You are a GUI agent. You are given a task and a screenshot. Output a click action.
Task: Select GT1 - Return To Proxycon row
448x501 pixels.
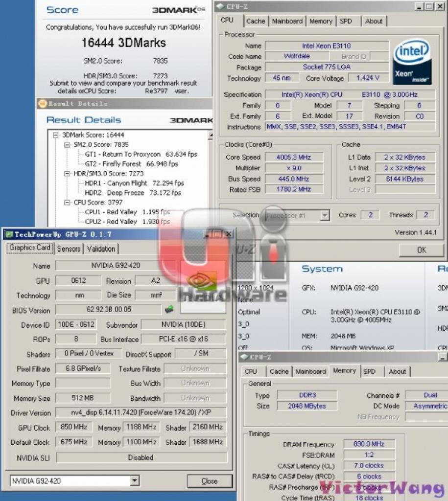[x=141, y=154]
